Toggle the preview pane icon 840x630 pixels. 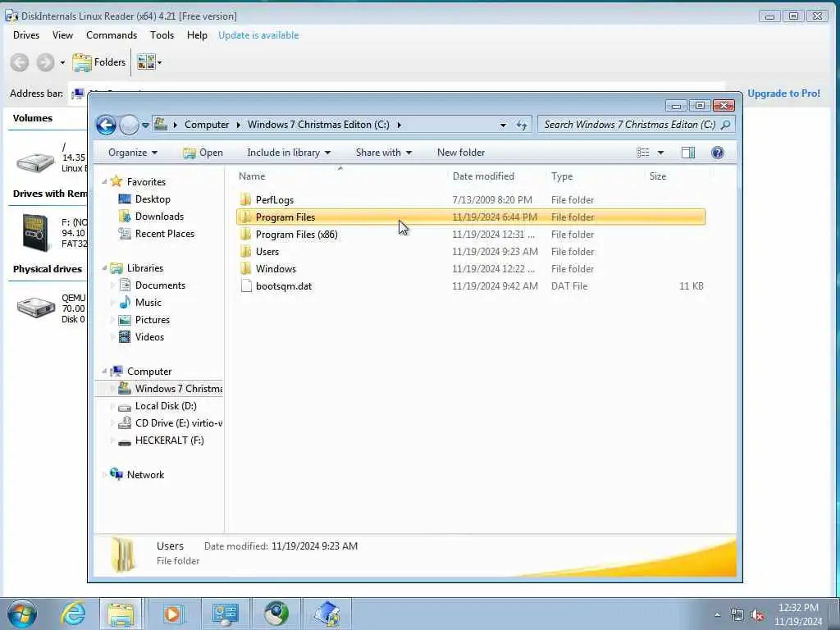coord(688,153)
